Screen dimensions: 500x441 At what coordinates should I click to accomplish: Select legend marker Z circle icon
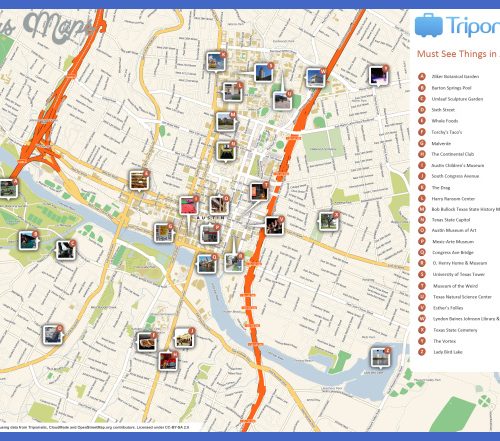click(422, 352)
